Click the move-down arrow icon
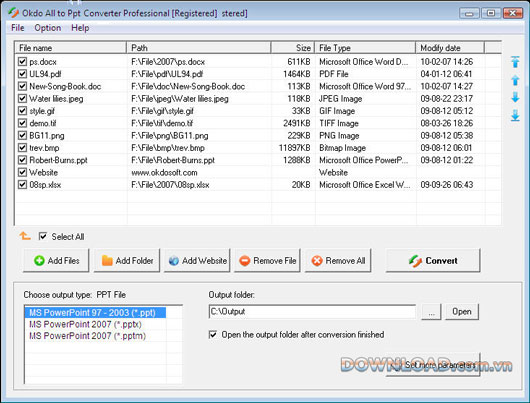 [x=515, y=97]
